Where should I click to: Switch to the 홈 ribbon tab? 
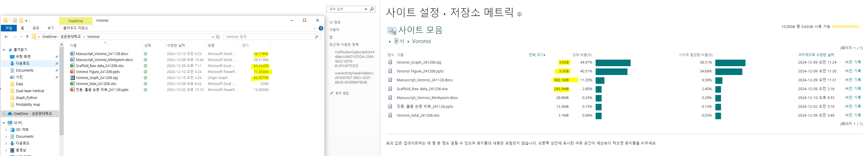pos(22,28)
